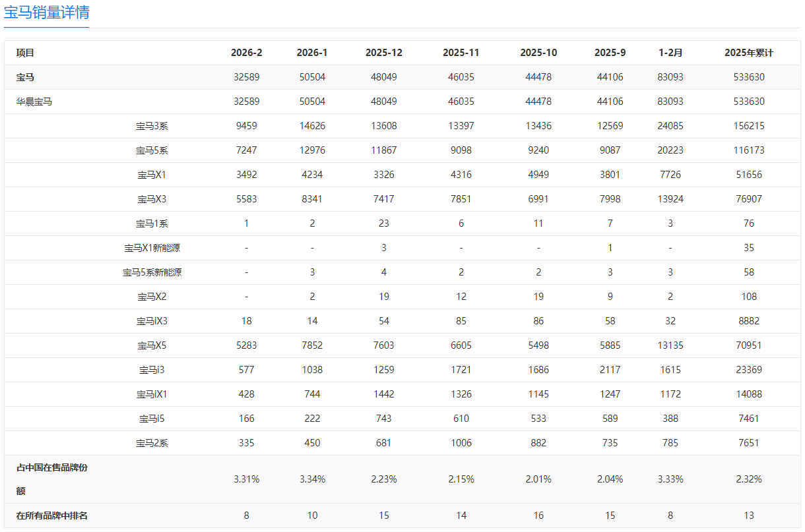Select the 项目 column header

[25, 53]
